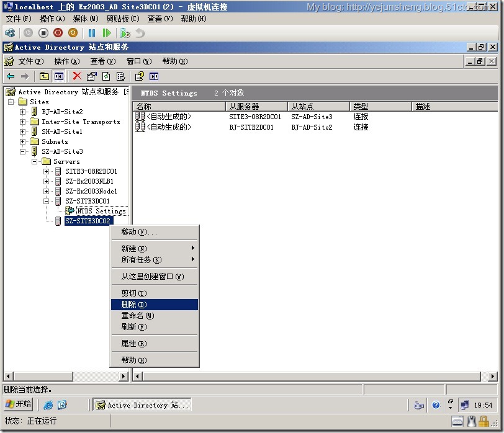The height and width of the screenshot is (433, 504).
Task: Turn off the VM with stop icon
Action: point(43,33)
